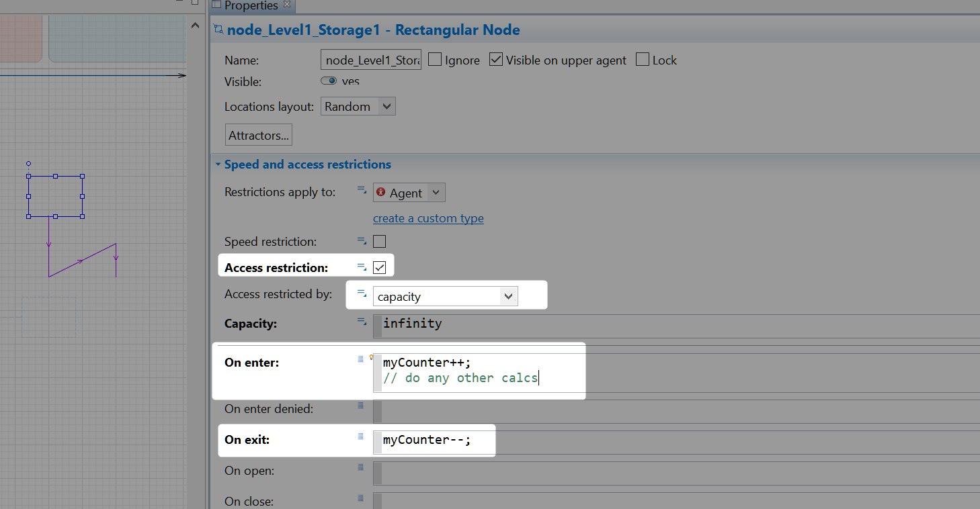This screenshot has height=509, width=980.
Task: Close the Properties tab
Action: pyautogui.click(x=287, y=5)
